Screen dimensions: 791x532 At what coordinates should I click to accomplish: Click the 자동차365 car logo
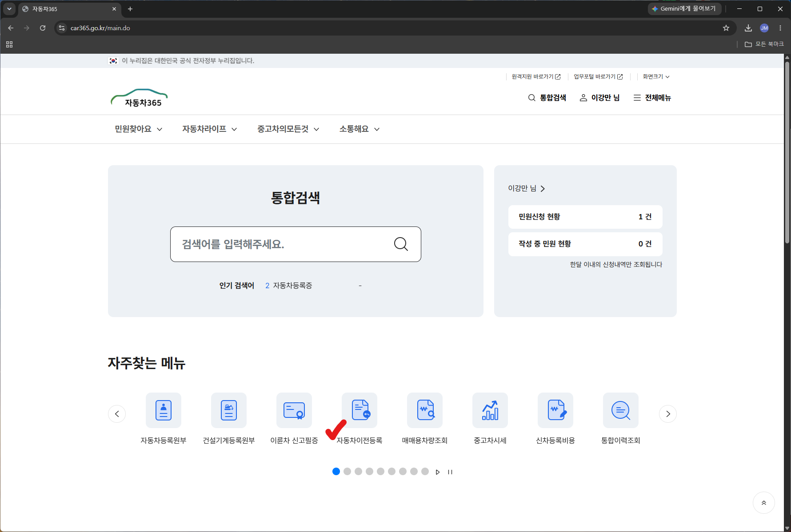pyautogui.click(x=140, y=98)
